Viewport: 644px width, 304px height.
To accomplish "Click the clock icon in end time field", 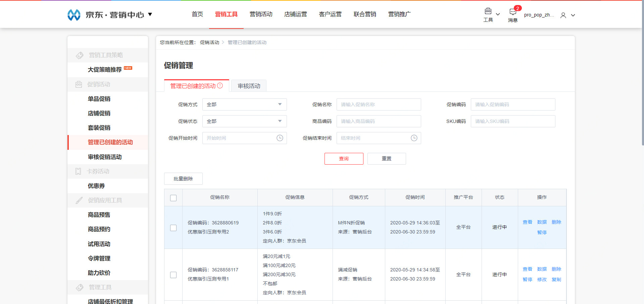I will point(414,138).
